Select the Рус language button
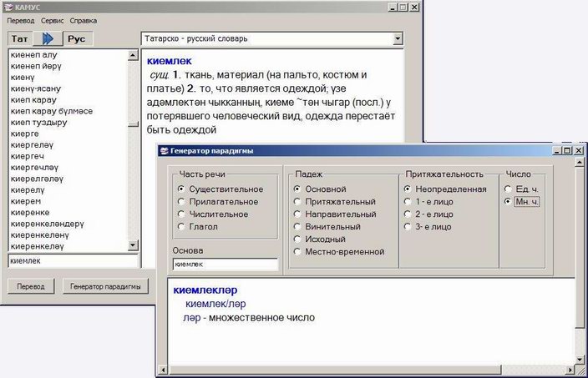Image resolution: width=588 pixels, height=378 pixels. point(76,39)
